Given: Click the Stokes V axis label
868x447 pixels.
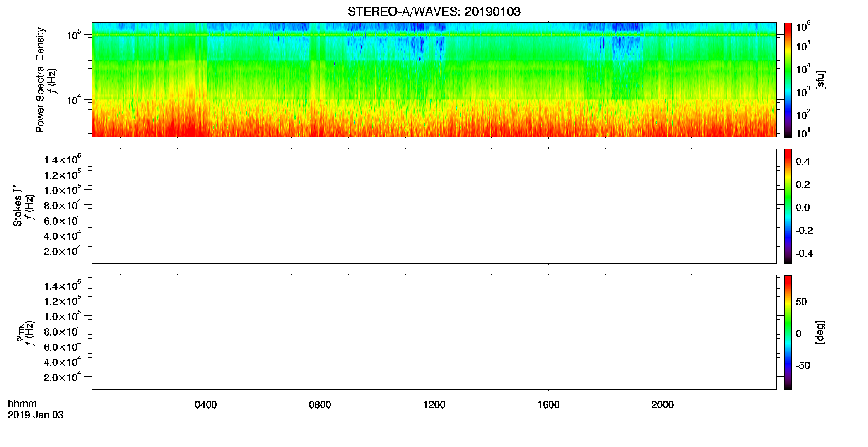Looking at the screenshot, I should pos(17,206).
